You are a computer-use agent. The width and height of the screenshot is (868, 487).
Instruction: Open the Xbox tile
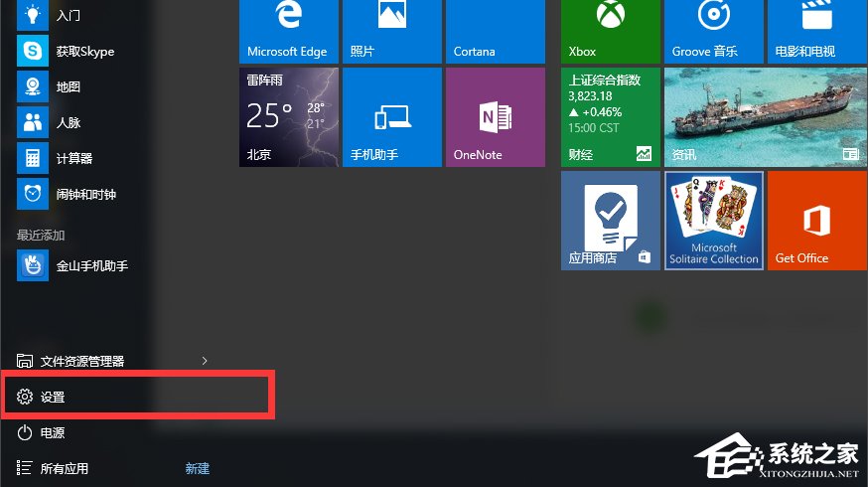click(611, 32)
